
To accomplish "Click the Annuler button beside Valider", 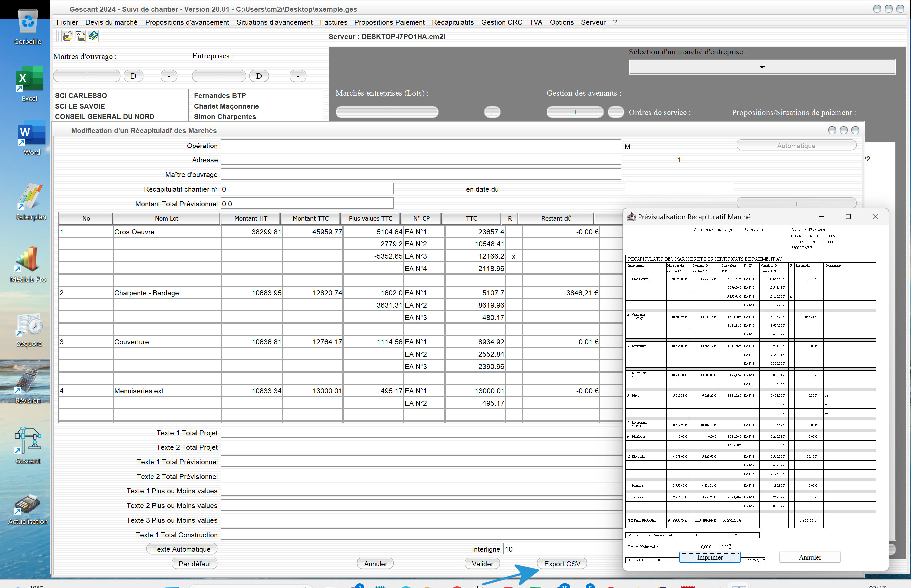I will coord(375,564).
